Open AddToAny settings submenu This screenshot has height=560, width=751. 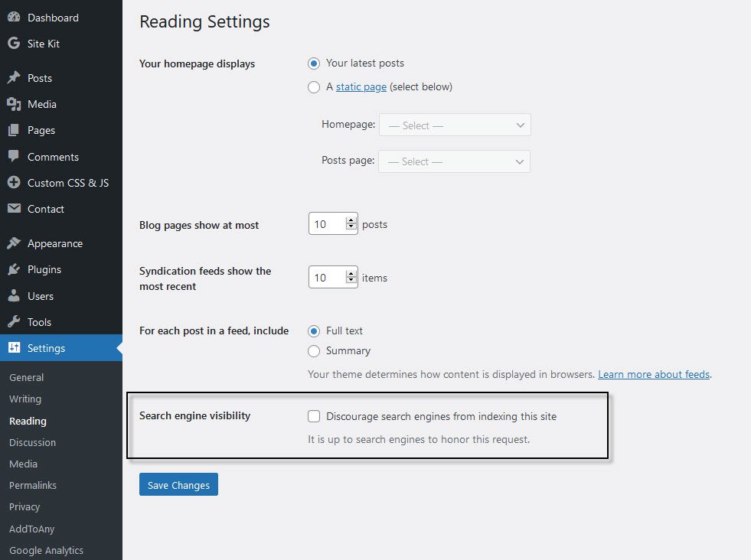click(x=31, y=529)
